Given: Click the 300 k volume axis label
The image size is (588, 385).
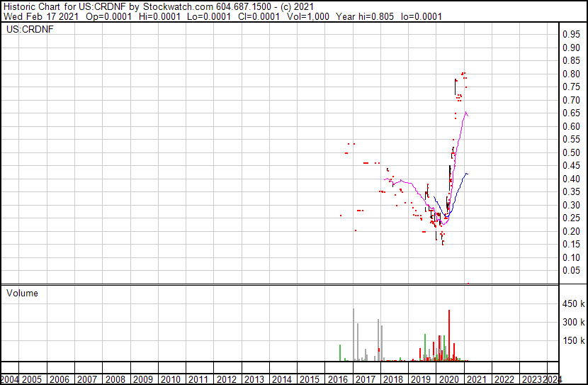Looking at the screenshot, I should pyautogui.click(x=573, y=322).
